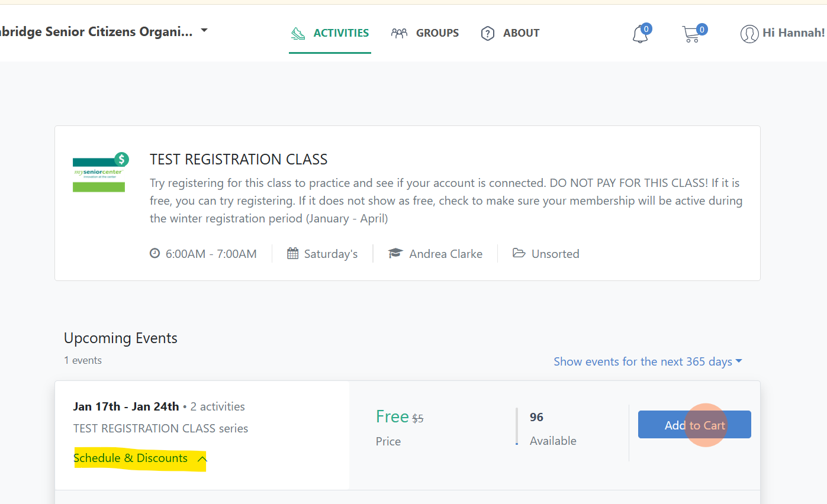Click the 'Hi Hannah!' account link
The image size is (827, 504).
793,33
